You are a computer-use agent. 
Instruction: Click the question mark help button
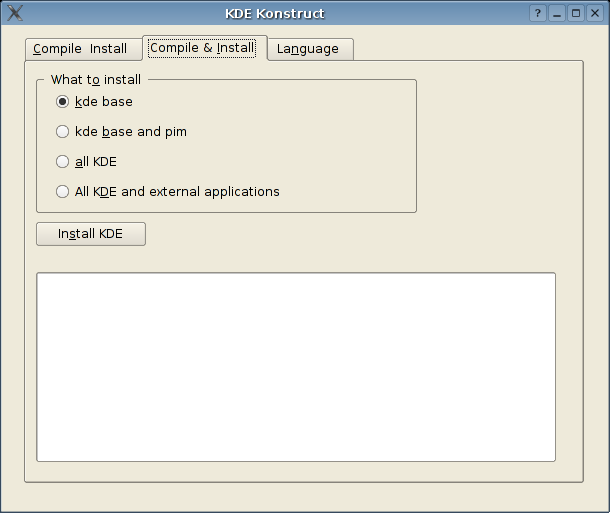coord(538,14)
